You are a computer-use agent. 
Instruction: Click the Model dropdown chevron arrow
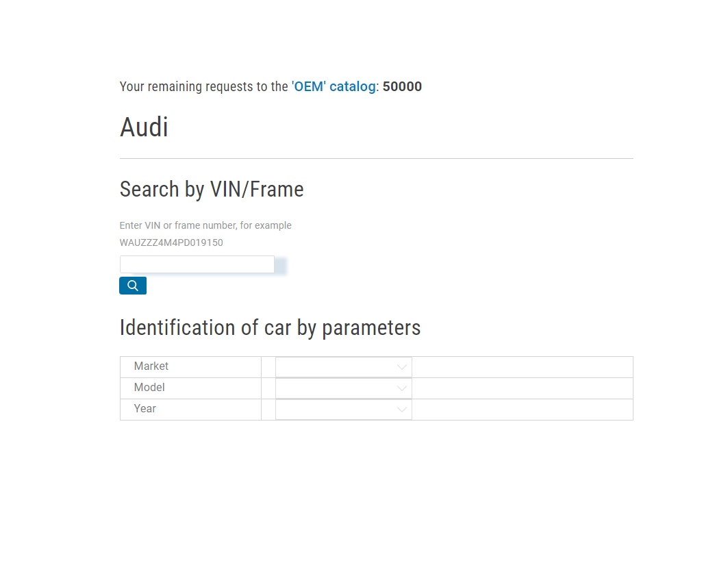point(402,388)
